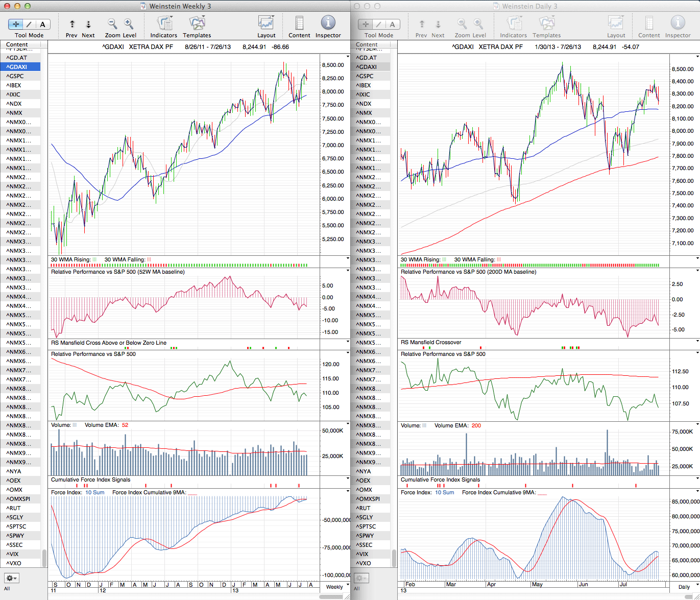Viewport: 700px width, 600px height.
Task: Open the gear action menu under Weekly symbol list
Action: 11,578
